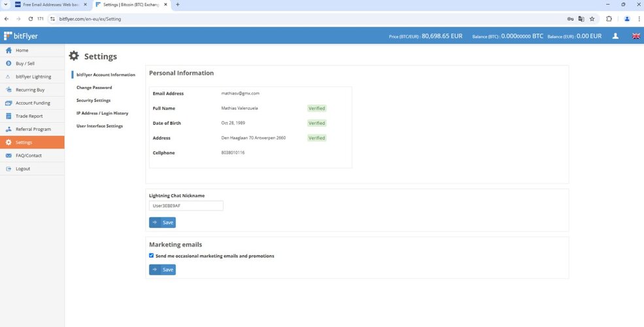Click the Account Funding icon
644x327 pixels.
(x=8, y=103)
